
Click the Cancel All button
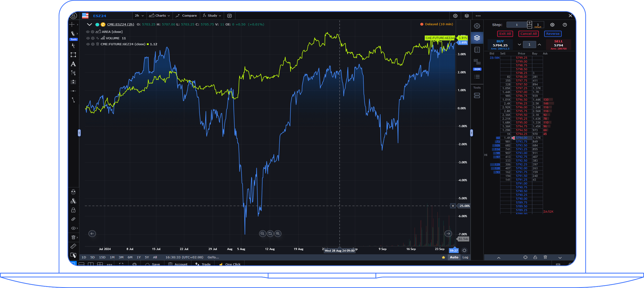(528, 34)
